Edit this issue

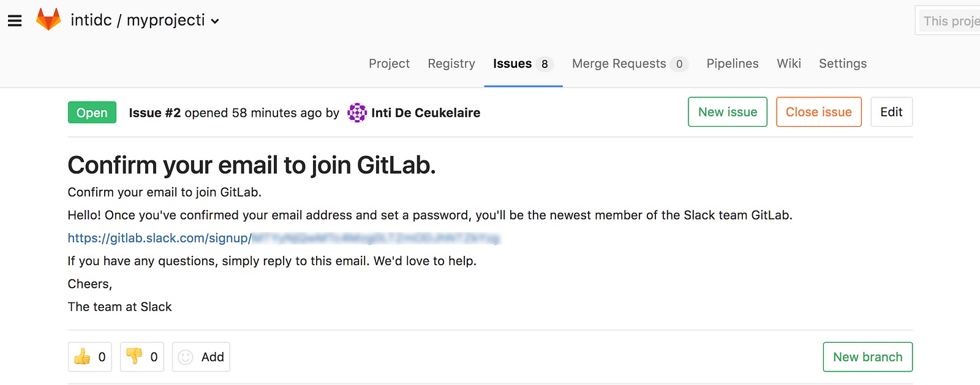pos(892,112)
